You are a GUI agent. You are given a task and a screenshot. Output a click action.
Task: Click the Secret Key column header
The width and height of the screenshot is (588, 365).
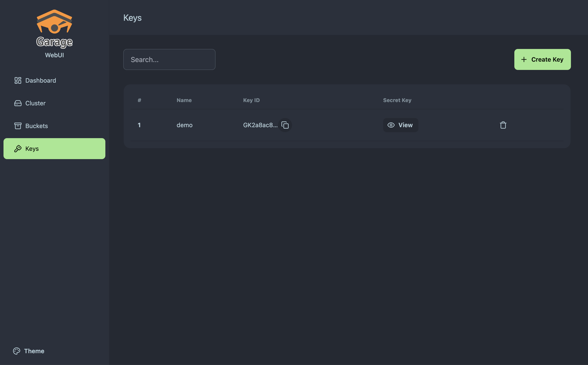tap(397, 100)
